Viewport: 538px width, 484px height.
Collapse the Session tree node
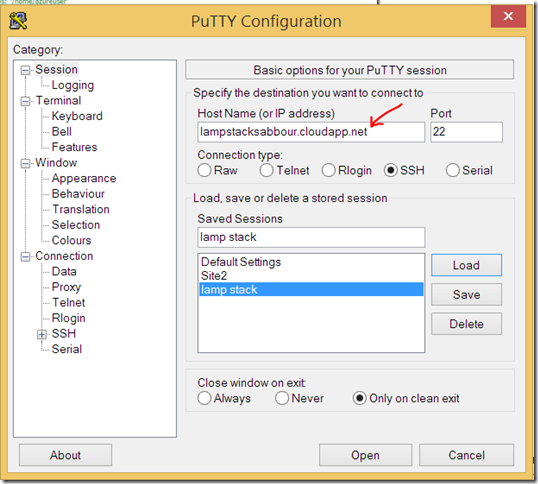(x=25, y=70)
